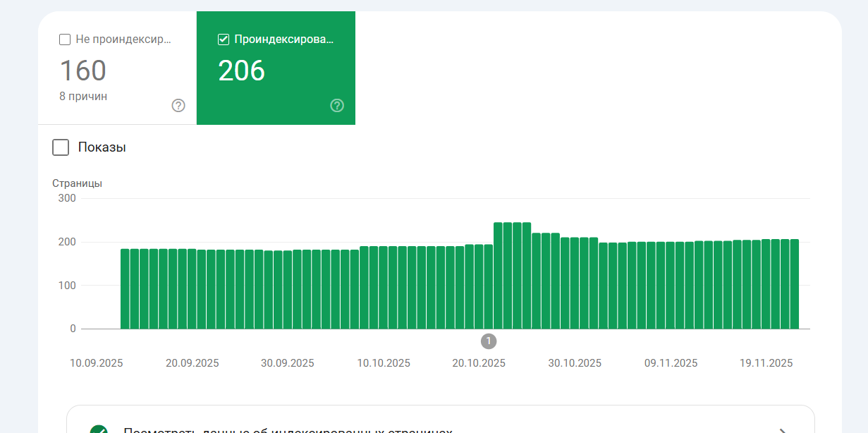Click the 100 y-axis value
Screen dimensions: 868x433
(x=67, y=286)
